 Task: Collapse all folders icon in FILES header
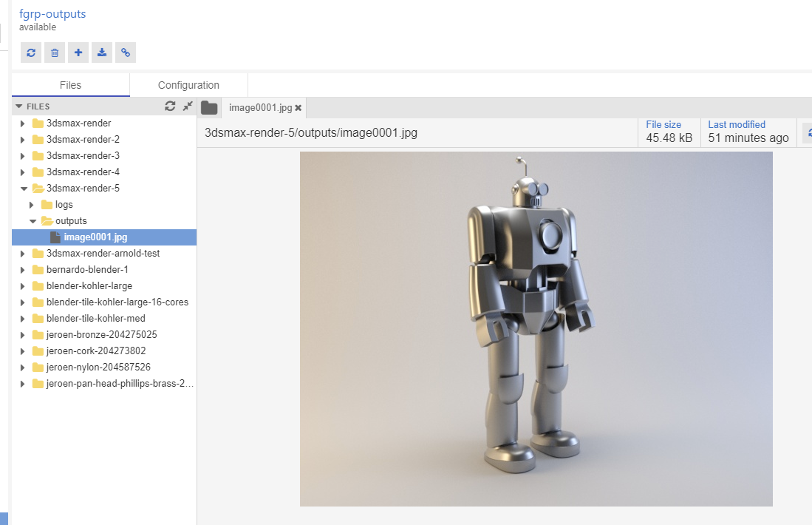point(188,106)
